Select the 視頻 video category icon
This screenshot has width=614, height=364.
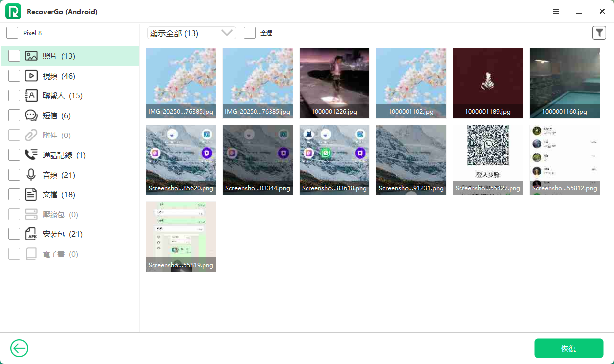tap(31, 76)
